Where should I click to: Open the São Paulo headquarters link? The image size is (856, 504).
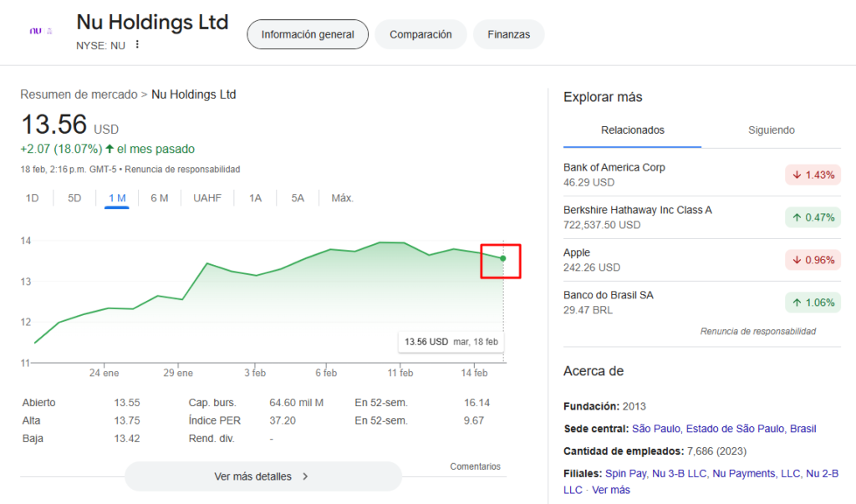pyautogui.click(x=724, y=429)
